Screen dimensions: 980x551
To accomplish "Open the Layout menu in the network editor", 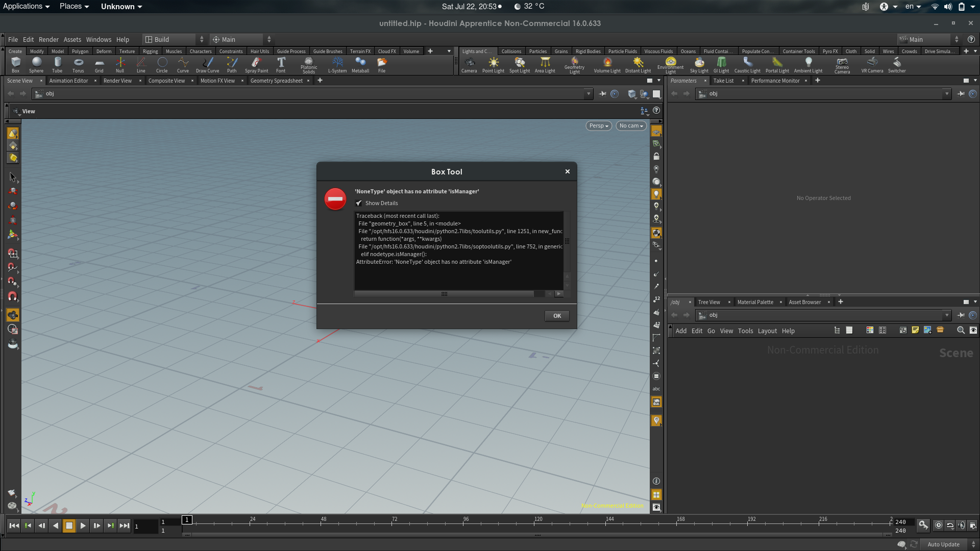I will click(767, 331).
